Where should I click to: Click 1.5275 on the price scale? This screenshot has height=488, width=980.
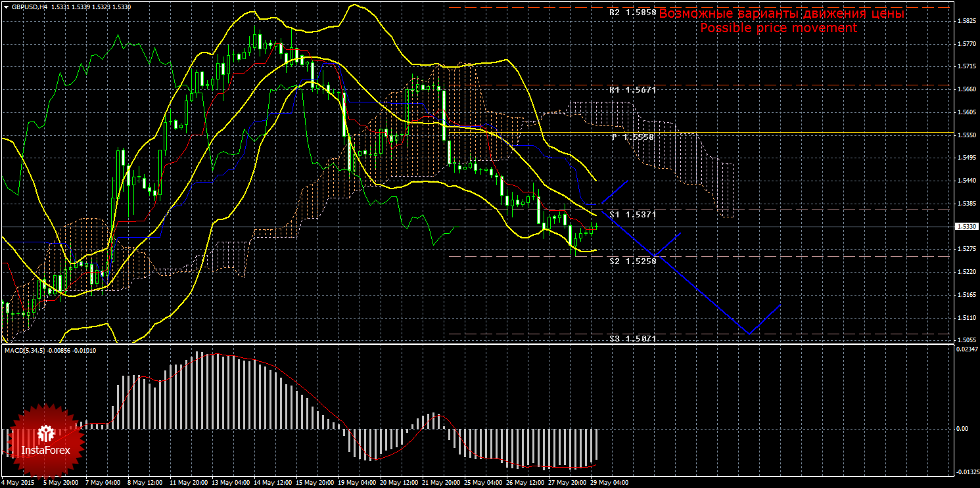tap(966, 249)
